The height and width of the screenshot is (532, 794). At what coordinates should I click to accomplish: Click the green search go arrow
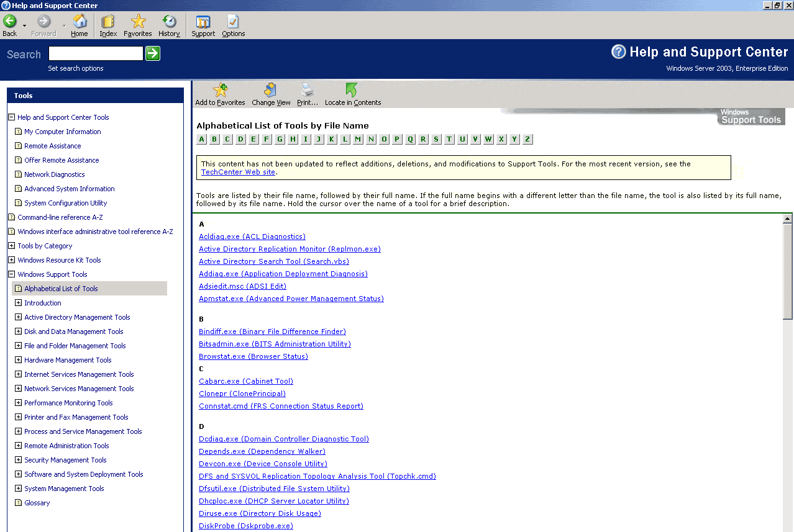(153, 53)
